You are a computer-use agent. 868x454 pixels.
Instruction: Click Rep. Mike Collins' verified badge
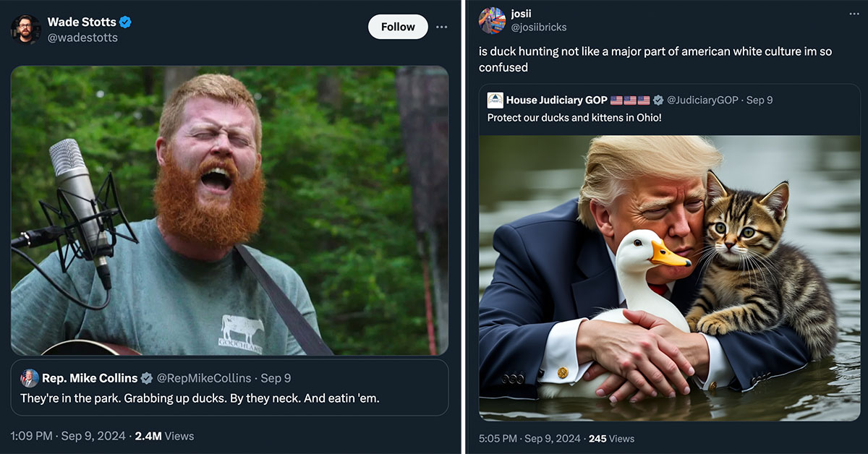[x=146, y=377]
